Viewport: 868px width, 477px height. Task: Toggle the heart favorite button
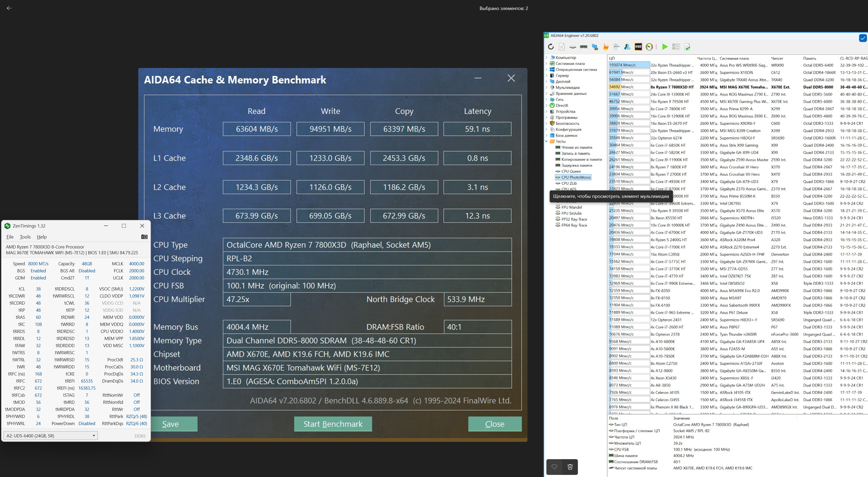pos(554,467)
